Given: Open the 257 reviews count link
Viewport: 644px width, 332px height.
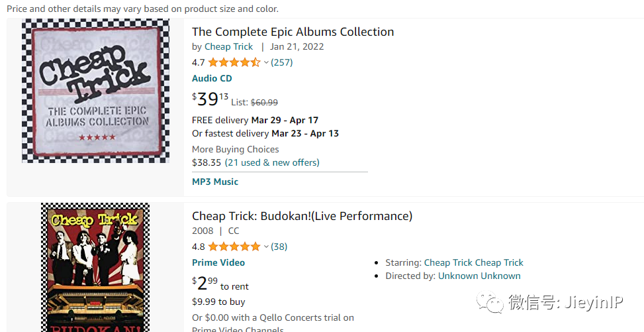Looking at the screenshot, I should [282, 62].
